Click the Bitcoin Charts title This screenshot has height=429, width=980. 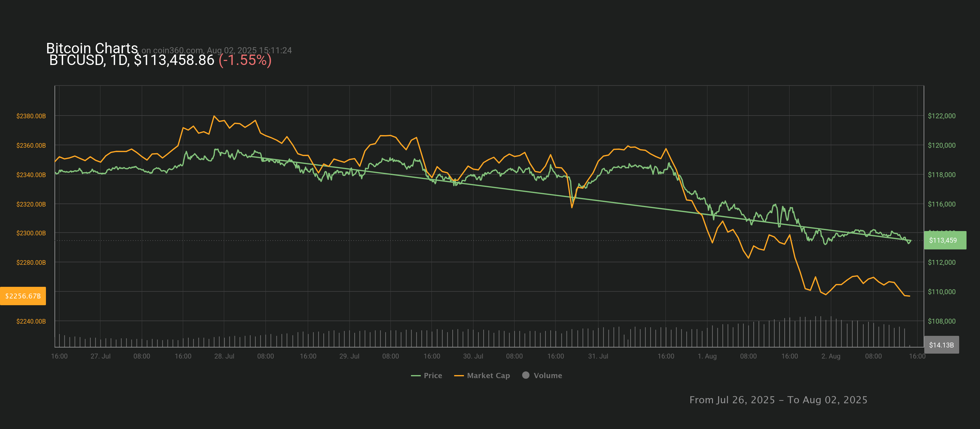(92, 48)
